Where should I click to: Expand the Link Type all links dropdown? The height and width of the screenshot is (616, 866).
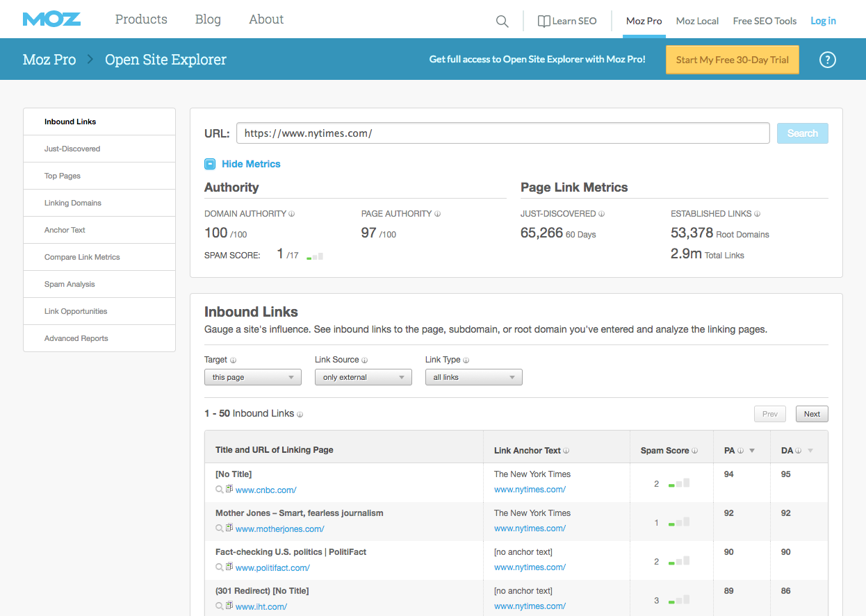pyautogui.click(x=473, y=377)
